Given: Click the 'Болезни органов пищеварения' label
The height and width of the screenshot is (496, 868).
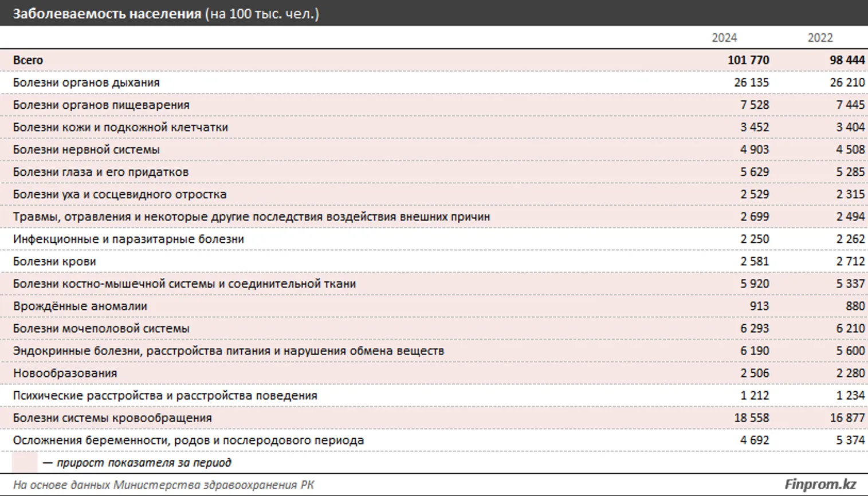Looking at the screenshot, I should 101,105.
